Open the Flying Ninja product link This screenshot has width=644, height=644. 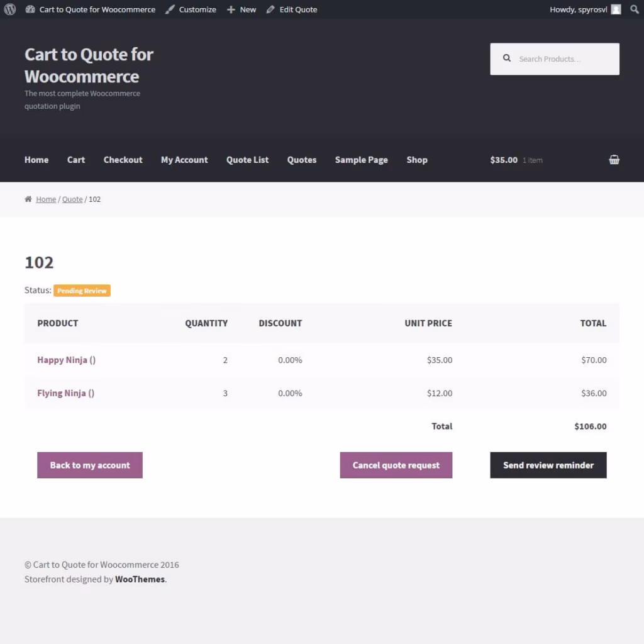[x=65, y=393]
